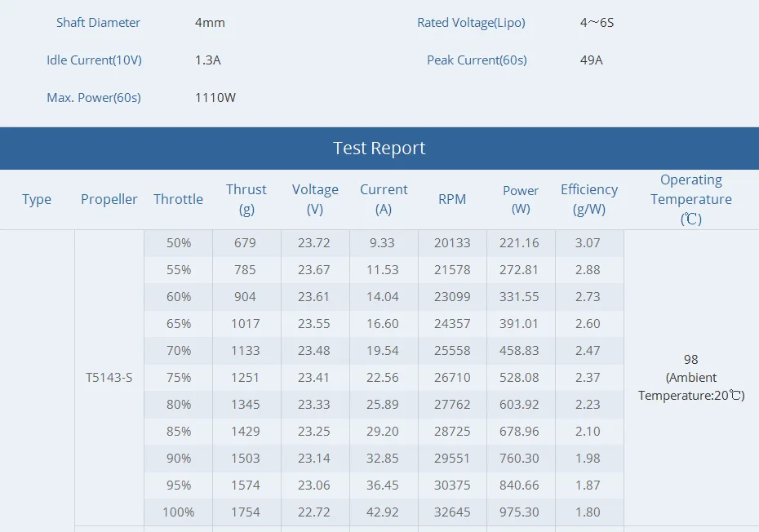This screenshot has height=532, width=759.
Task: Select the 100% throttle row cell
Action: pos(179,512)
